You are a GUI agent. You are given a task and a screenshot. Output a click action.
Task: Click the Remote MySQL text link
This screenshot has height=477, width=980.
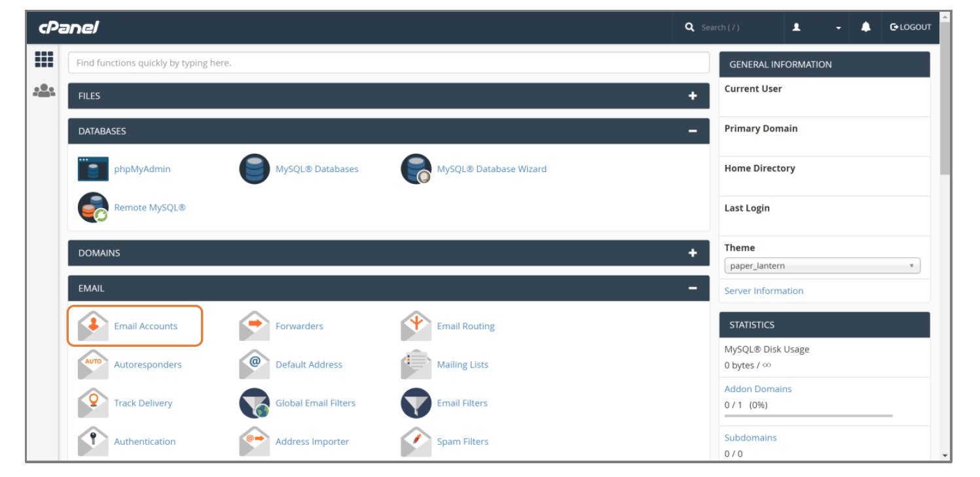149,207
